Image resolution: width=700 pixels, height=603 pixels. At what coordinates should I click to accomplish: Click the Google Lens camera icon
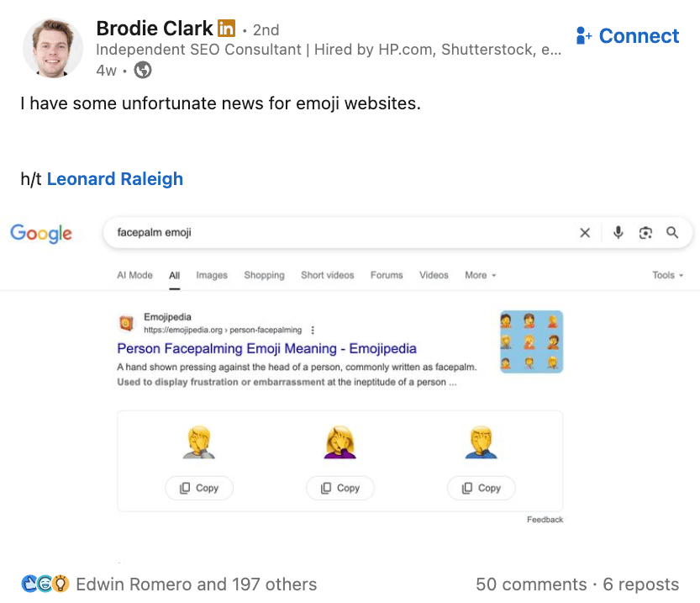(645, 233)
